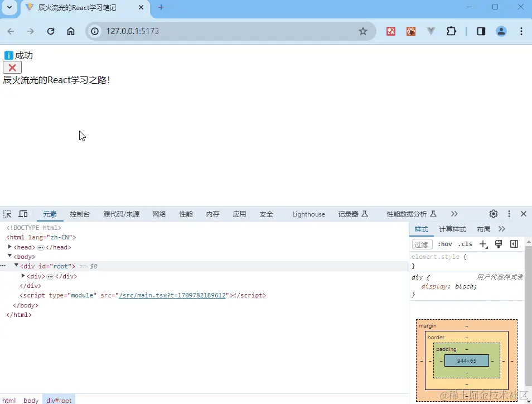Open the 计算样式 computed styles tab

coord(452,228)
